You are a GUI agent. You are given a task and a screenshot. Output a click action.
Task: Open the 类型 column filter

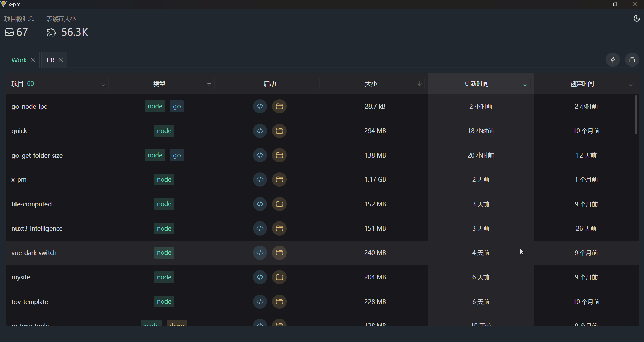pyautogui.click(x=209, y=84)
